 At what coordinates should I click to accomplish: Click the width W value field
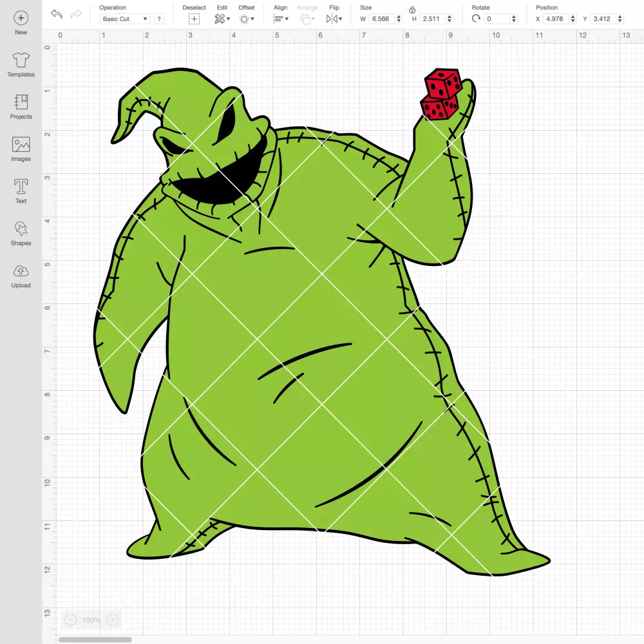pyautogui.click(x=381, y=19)
